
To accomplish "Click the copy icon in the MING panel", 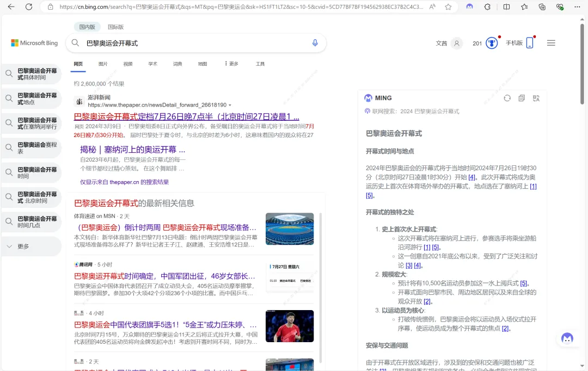I will pos(522,98).
